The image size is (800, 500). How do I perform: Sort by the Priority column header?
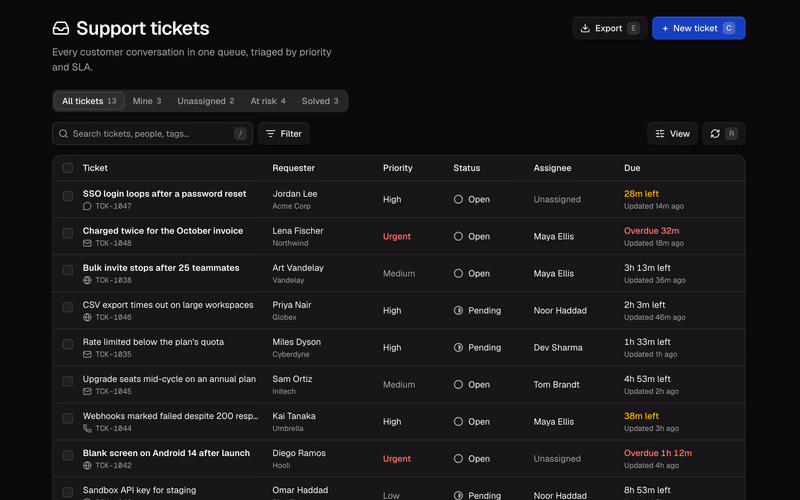coord(397,168)
